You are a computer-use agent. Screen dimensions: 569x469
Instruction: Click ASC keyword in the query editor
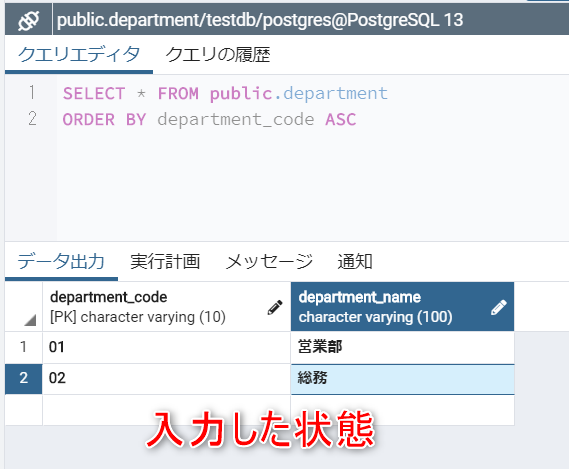[x=341, y=120]
